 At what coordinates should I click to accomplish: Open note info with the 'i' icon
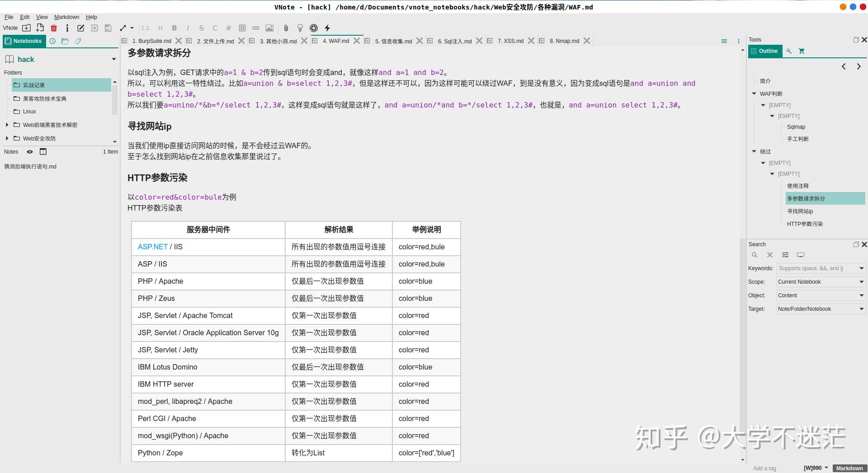pos(67,28)
